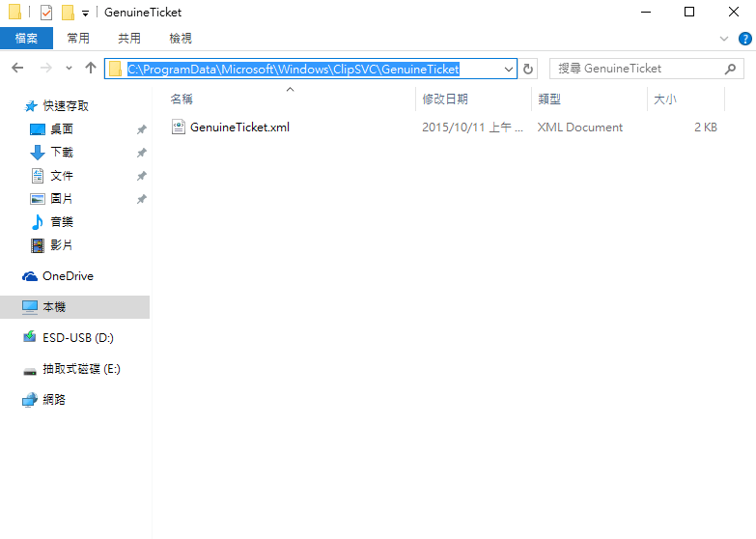Click the folder icon in title bar
The width and height of the screenshot is (756, 539).
pos(14,12)
